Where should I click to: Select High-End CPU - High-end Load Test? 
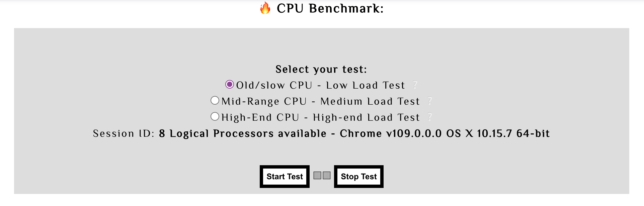click(x=215, y=117)
